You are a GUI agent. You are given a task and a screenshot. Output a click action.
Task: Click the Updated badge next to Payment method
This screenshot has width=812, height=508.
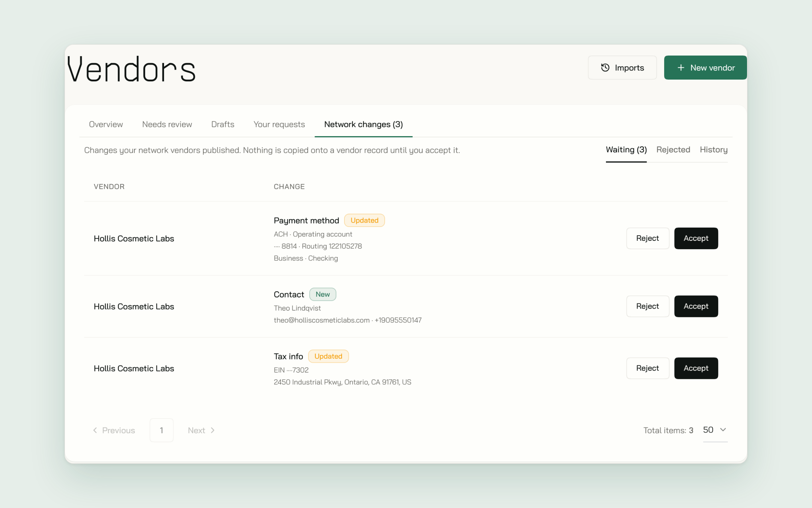tap(364, 220)
